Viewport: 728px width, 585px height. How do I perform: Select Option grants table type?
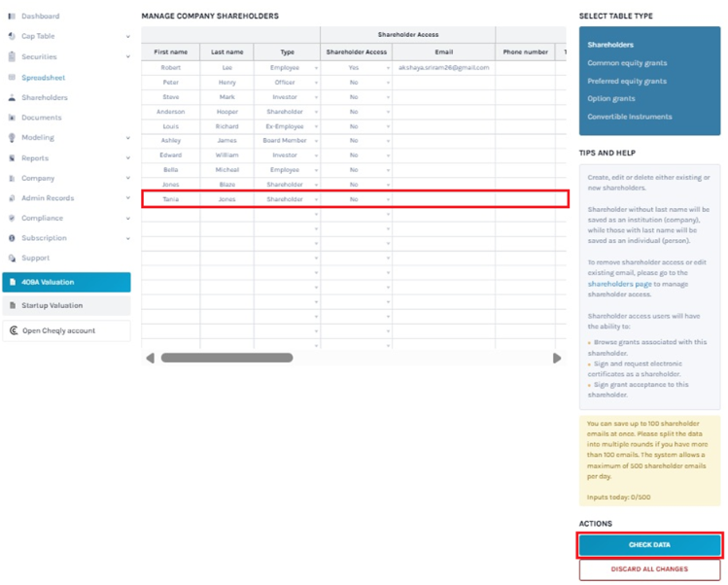611,99
